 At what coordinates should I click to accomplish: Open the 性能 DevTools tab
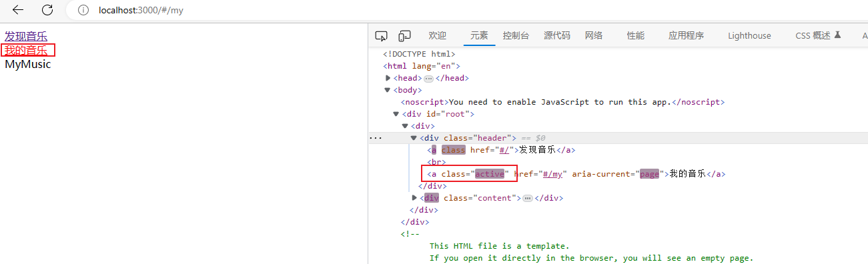click(x=636, y=36)
